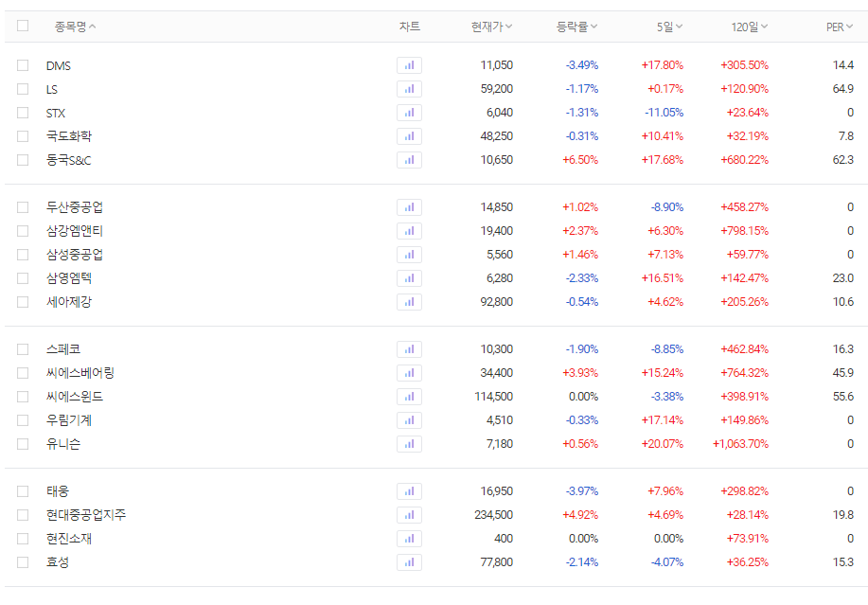Open the chart icon for DMS
Image resolution: width=868 pixels, height=605 pixels.
tap(409, 65)
